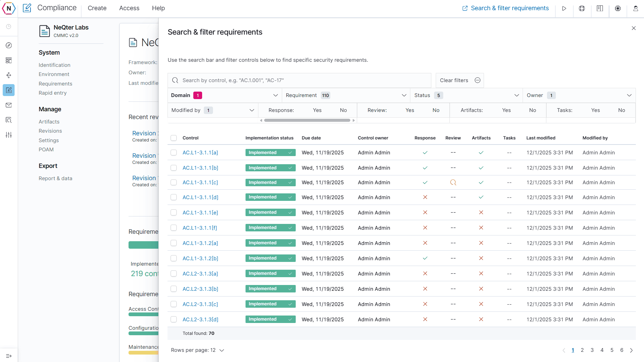Viewport: 644px width, 362px height.
Task: Open the user profile icon
Action: pos(636,8)
